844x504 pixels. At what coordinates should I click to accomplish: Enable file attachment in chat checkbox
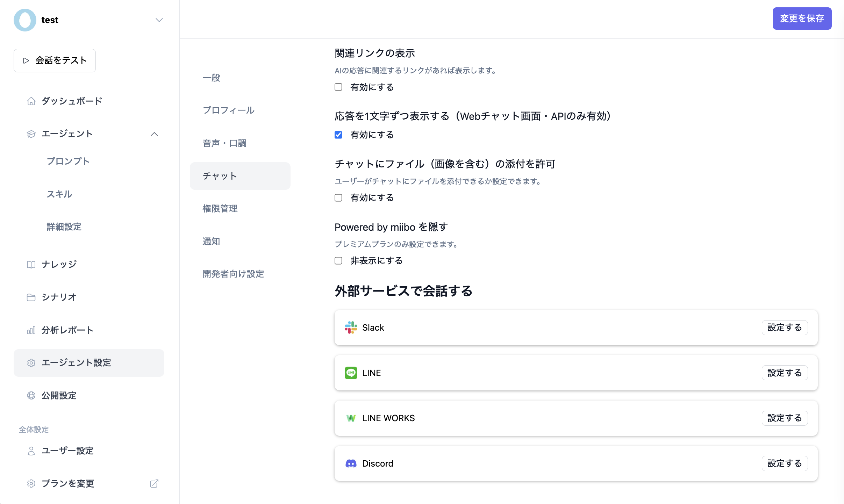[x=338, y=198]
